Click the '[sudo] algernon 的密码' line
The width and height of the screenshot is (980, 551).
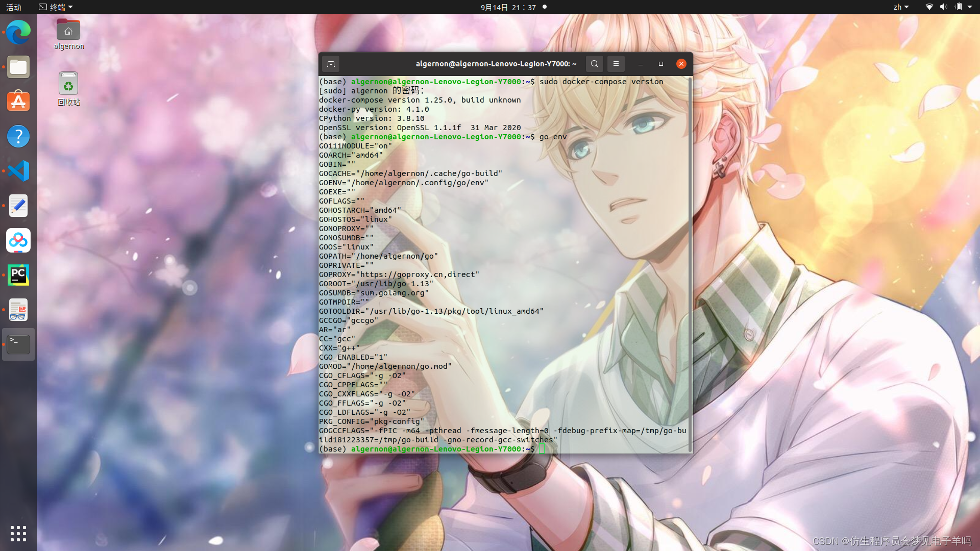372,91
